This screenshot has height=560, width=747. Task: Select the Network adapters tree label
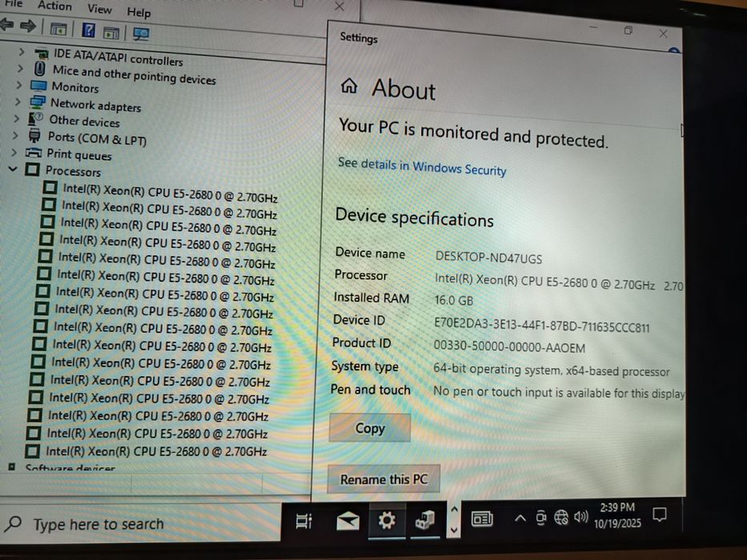coord(95,106)
